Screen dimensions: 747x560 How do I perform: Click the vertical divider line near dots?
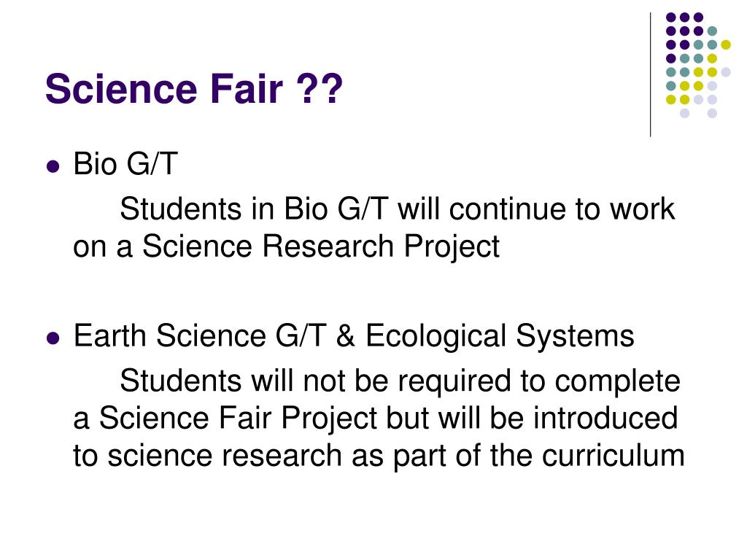(x=650, y=75)
